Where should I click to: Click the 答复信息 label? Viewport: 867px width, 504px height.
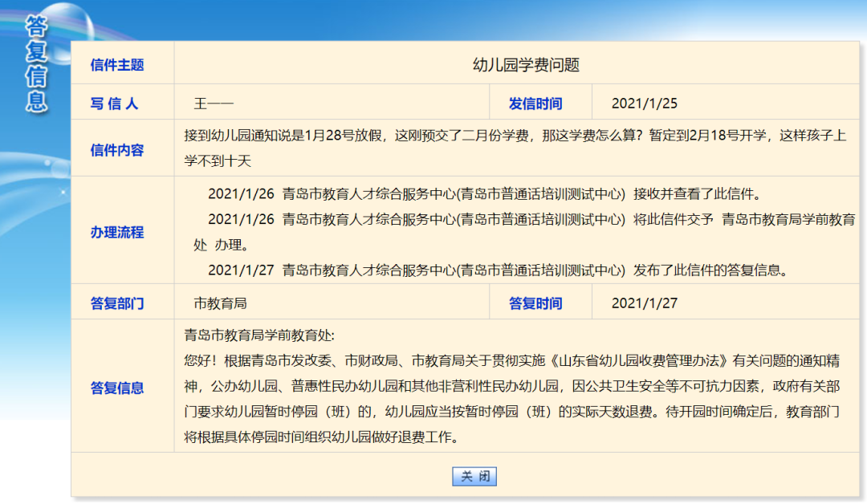pyautogui.click(x=117, y=388)
